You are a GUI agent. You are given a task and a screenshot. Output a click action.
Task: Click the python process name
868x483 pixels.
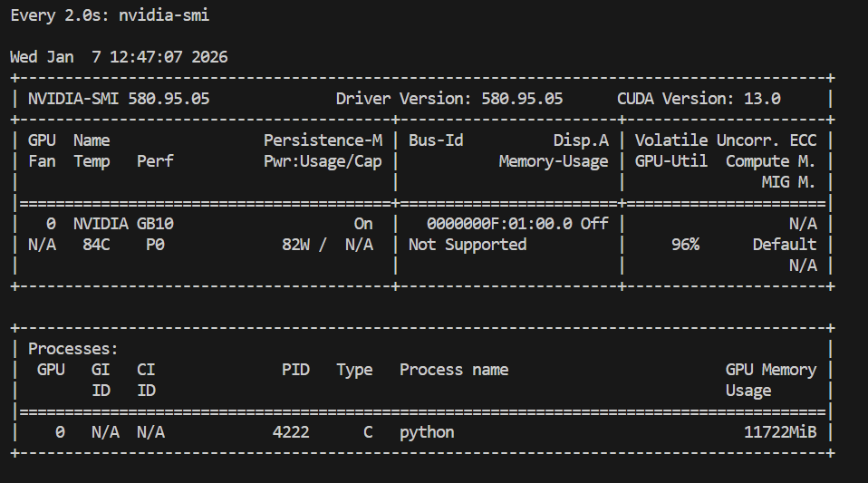pyautogui.click(x=427, y=432)
